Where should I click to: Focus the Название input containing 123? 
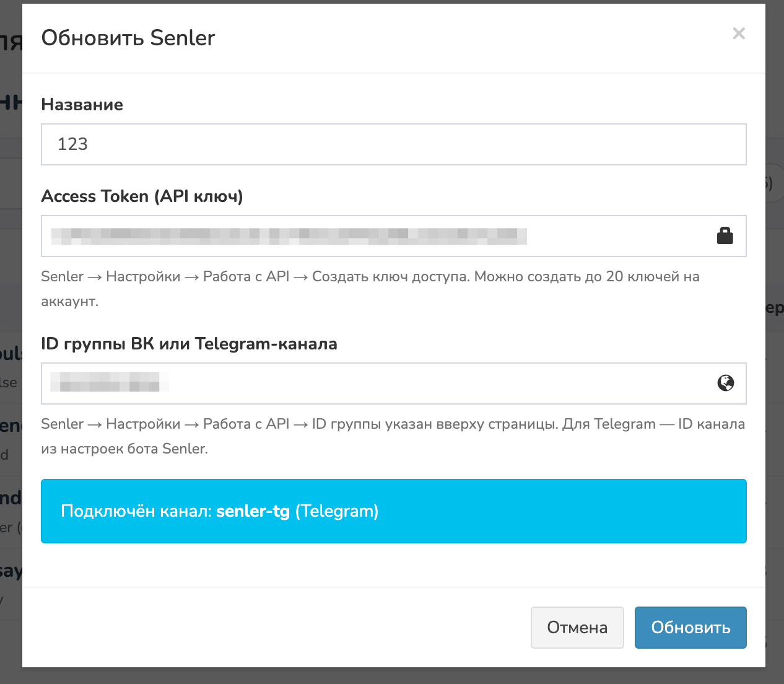tap(393, 144)
